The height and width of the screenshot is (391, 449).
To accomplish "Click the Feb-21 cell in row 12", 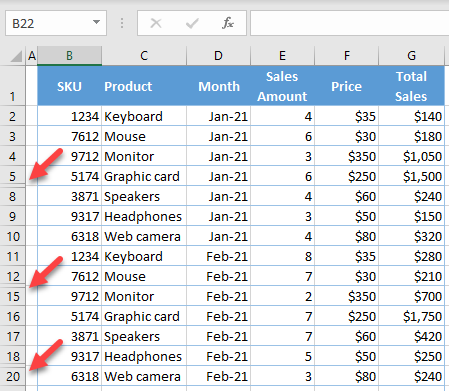I will [x=218, y=276].
